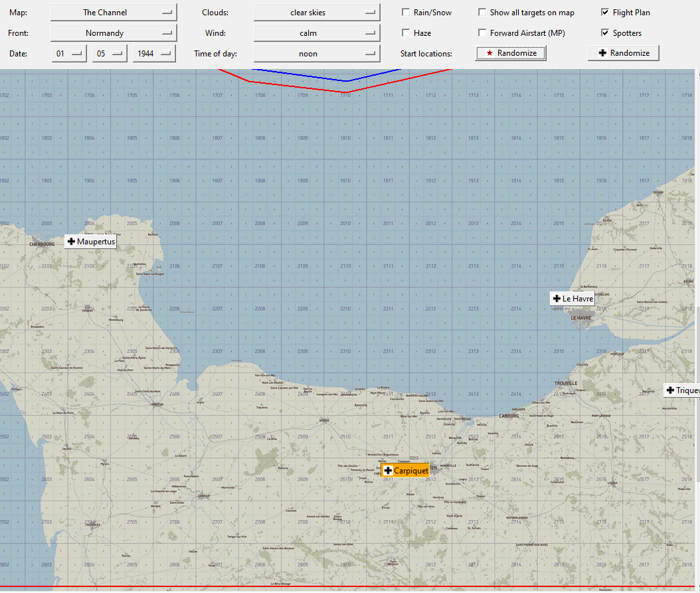Click the red star Randomize button
Viewport: 700px width, 593px height.
(511, 53)
